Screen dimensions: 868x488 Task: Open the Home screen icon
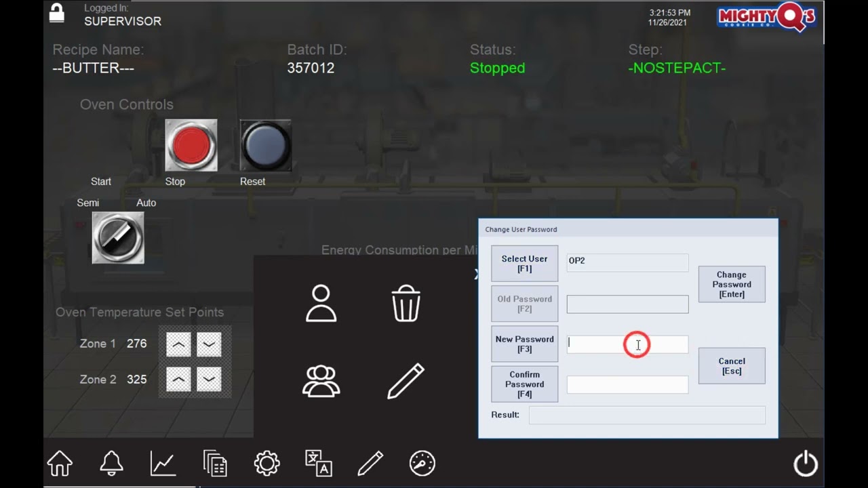60,464
